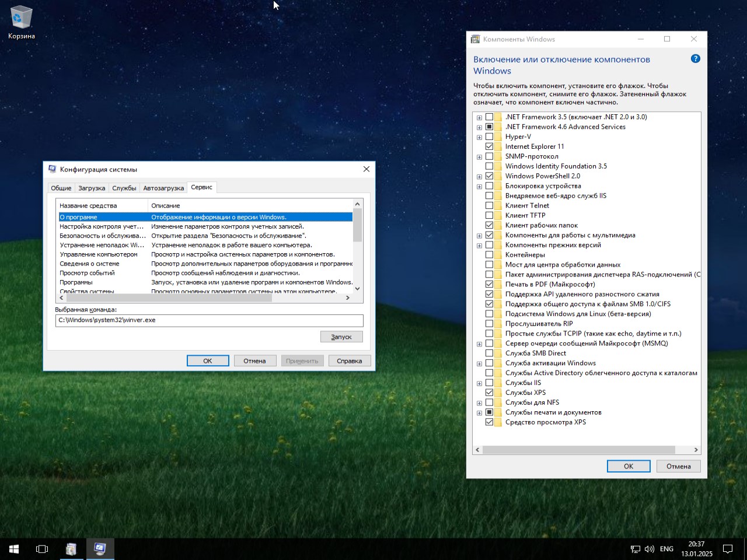Select the Сервис tab

[202, 187]
